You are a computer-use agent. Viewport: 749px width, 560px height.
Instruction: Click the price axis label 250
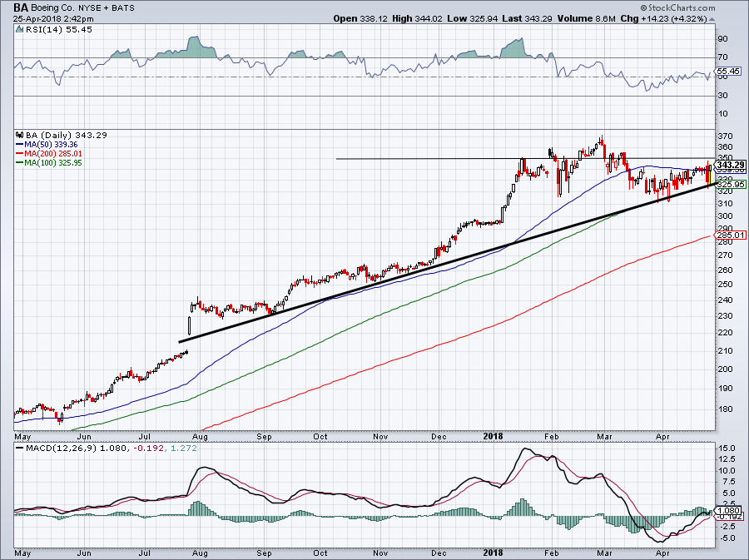[x=725, y=285]
